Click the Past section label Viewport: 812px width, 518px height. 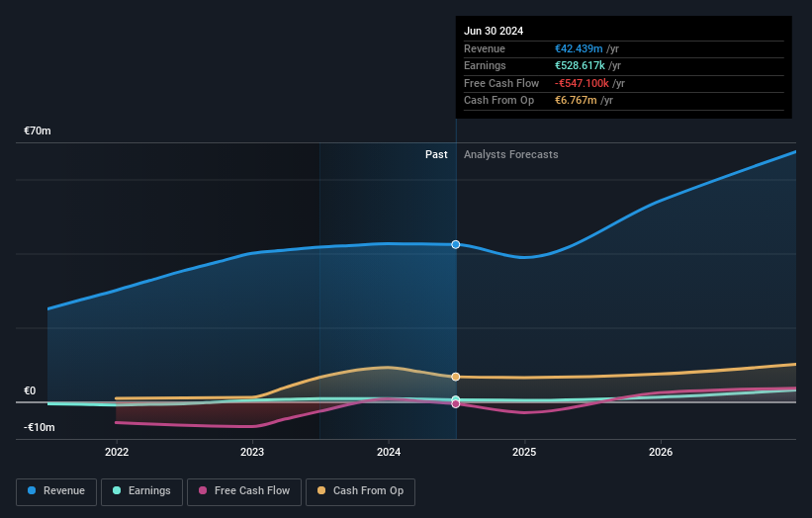pyautogui.click(x=436, y=155)
